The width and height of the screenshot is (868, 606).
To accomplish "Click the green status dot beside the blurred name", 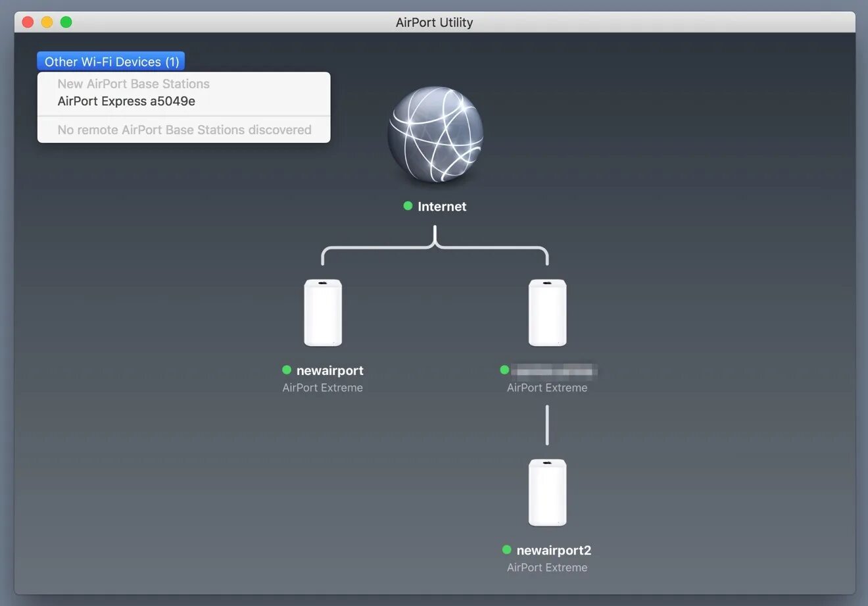I will (504, 370).
